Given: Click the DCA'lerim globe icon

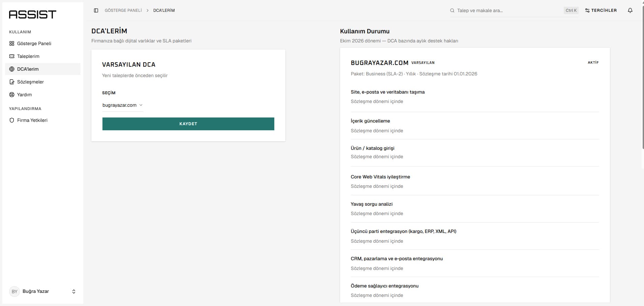Looking at the screenshot, I should point(12,69).
